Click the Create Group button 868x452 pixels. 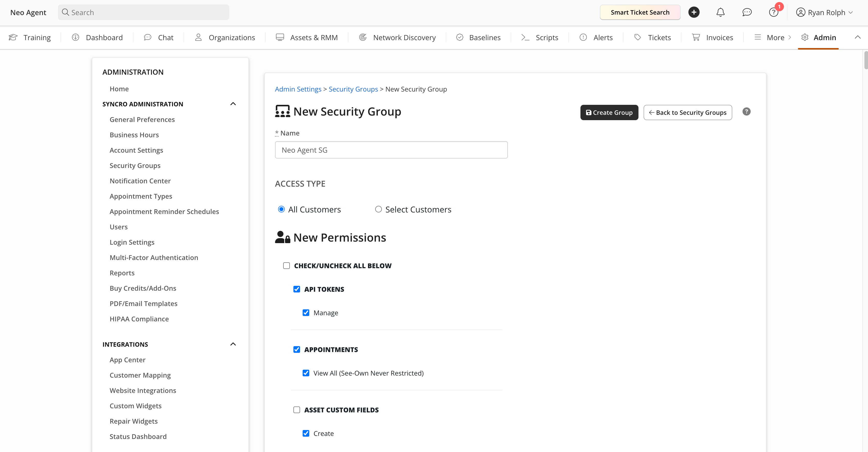pyautogui.click(x=609, y=112)
